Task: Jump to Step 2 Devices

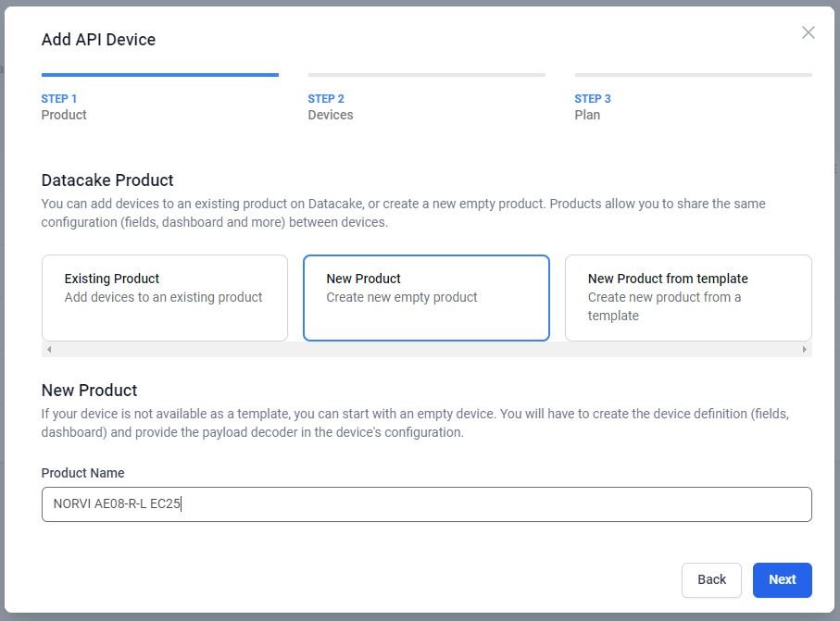Action: 331,106
